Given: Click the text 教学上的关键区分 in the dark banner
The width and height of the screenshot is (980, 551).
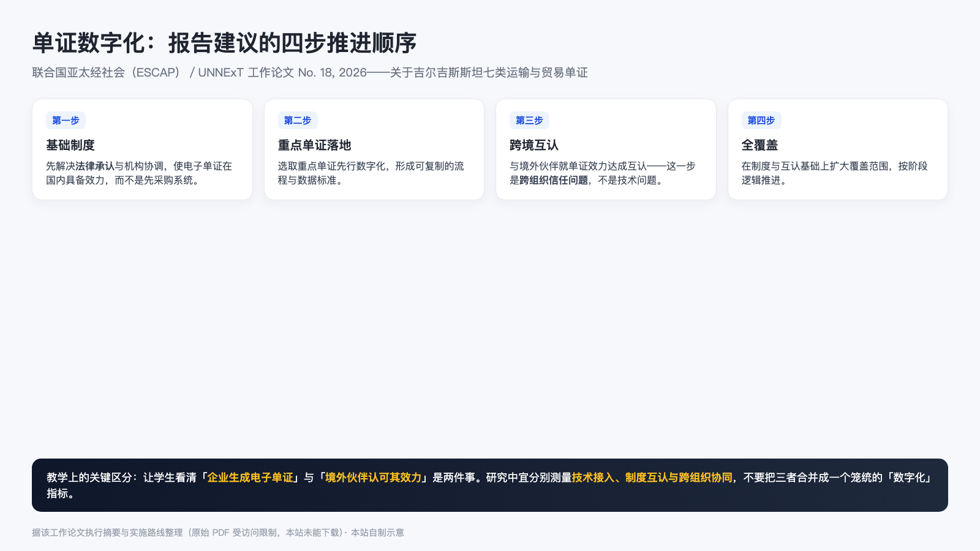Looking at the screenshot, I should 89,478.
